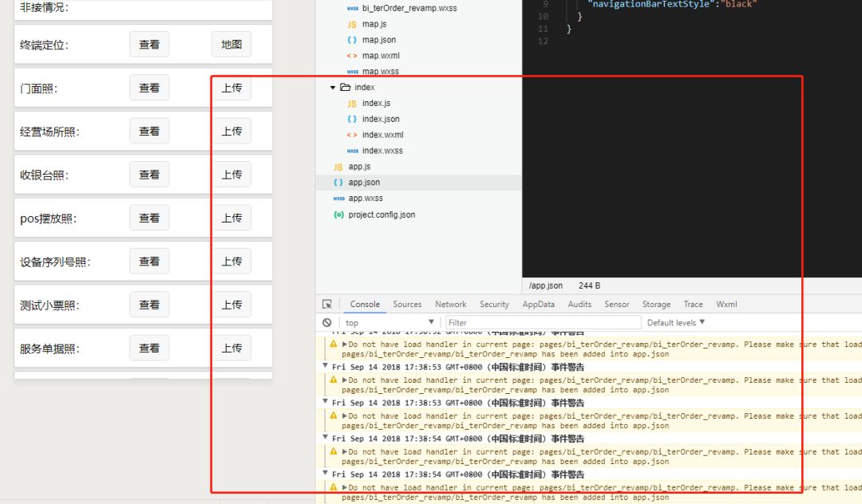Click the index.wxml angle-bracket icon
This screenshot has height=504, width=862.
click(352, 135)
